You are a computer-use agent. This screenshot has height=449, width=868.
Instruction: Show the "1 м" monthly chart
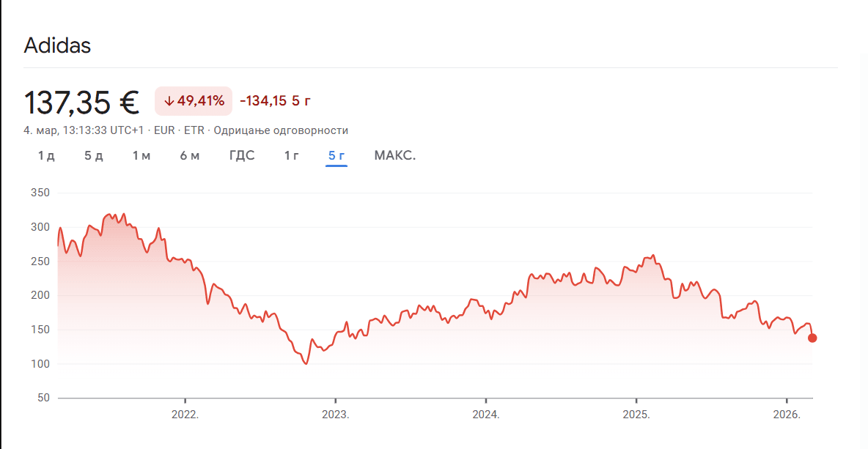tap(141, 155)
